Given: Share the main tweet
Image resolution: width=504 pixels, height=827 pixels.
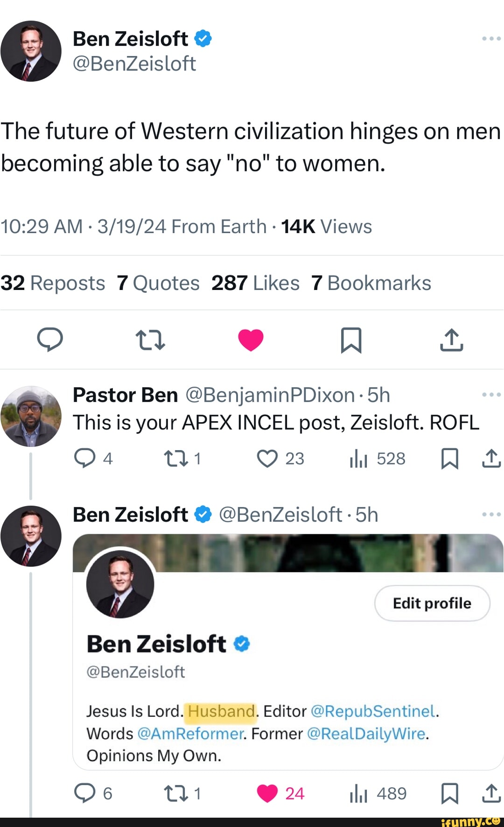Looking at the screenshot, I should pos(451,339).
